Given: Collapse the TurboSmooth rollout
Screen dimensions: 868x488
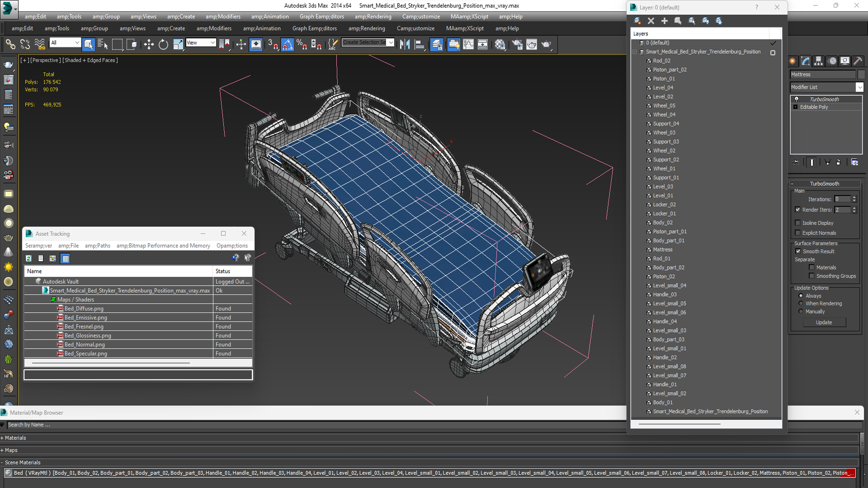Looking at the screenshot, I should [792, 184].
